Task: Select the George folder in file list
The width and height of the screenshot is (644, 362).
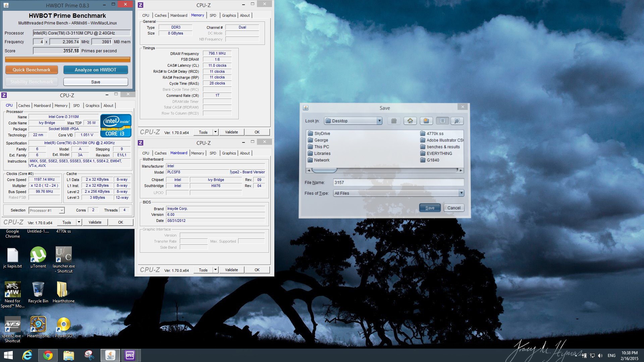Action: 318,140
